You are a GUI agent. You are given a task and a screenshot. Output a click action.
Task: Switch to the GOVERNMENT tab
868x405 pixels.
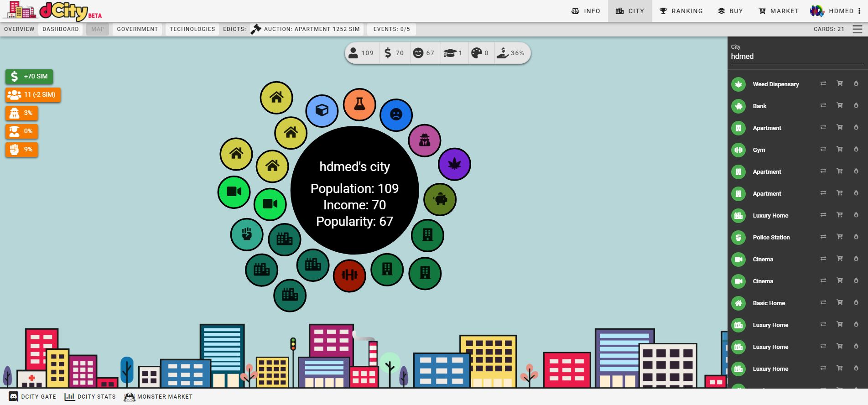click(137, 29)
